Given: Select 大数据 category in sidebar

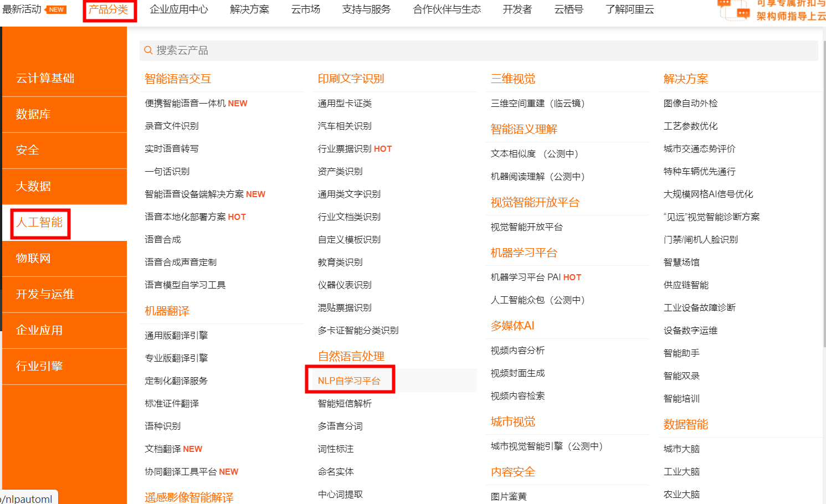Looking at the screenshot, I should (64, 186).
